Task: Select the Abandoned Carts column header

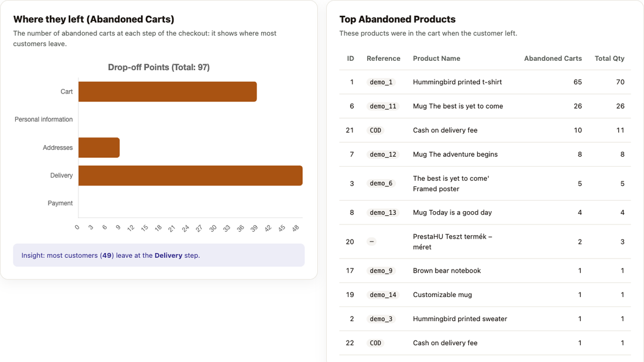Action: click(553, 58)
